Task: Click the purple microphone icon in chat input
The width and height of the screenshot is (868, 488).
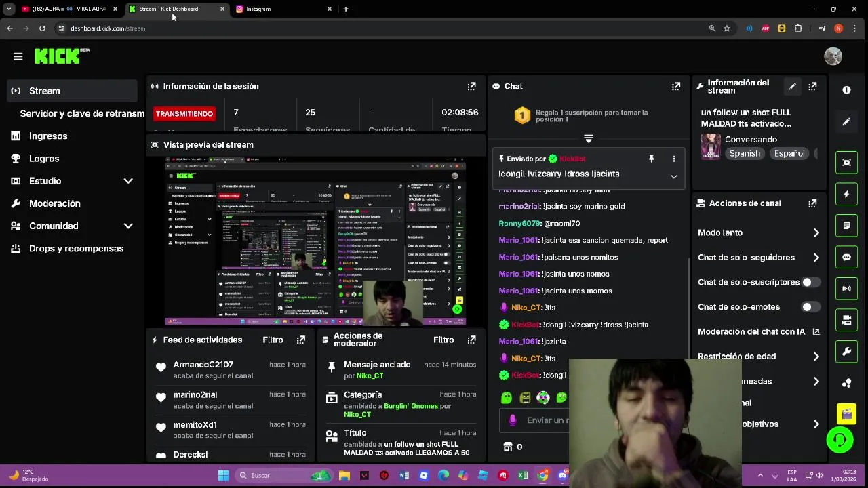Action: pyautogui.click(x=513, y=420)
